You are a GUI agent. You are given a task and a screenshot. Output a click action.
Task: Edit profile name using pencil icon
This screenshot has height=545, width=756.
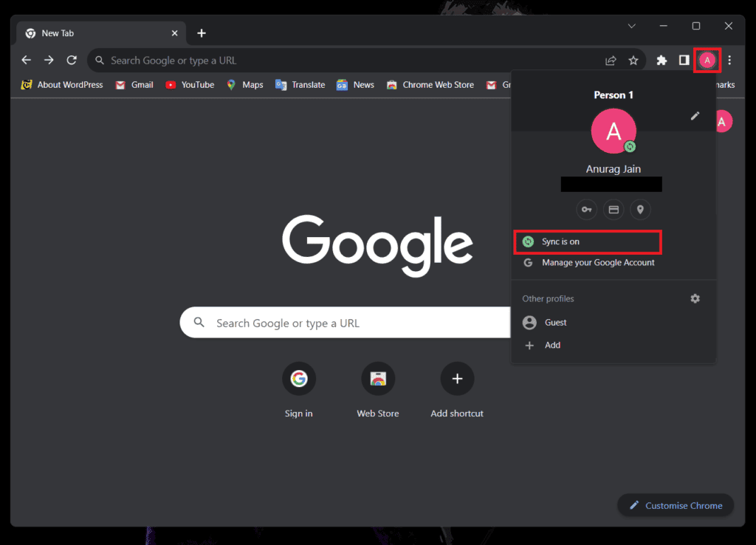(x=695, y=116)
